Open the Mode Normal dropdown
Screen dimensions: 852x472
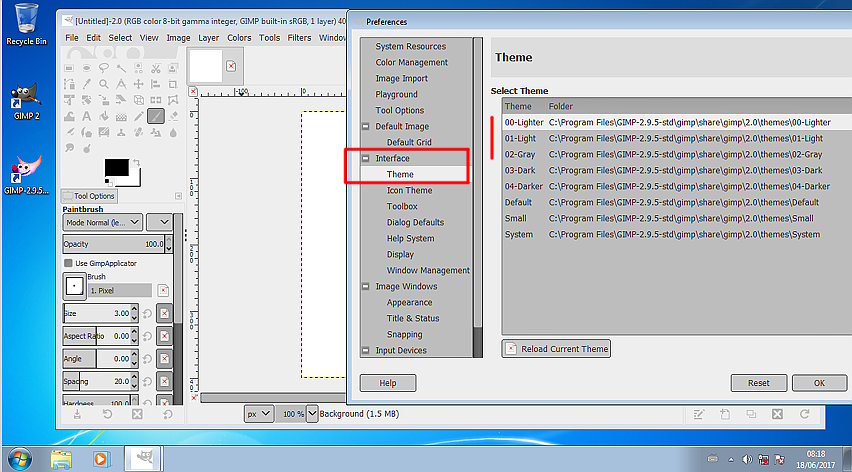(x=102, y=222)
